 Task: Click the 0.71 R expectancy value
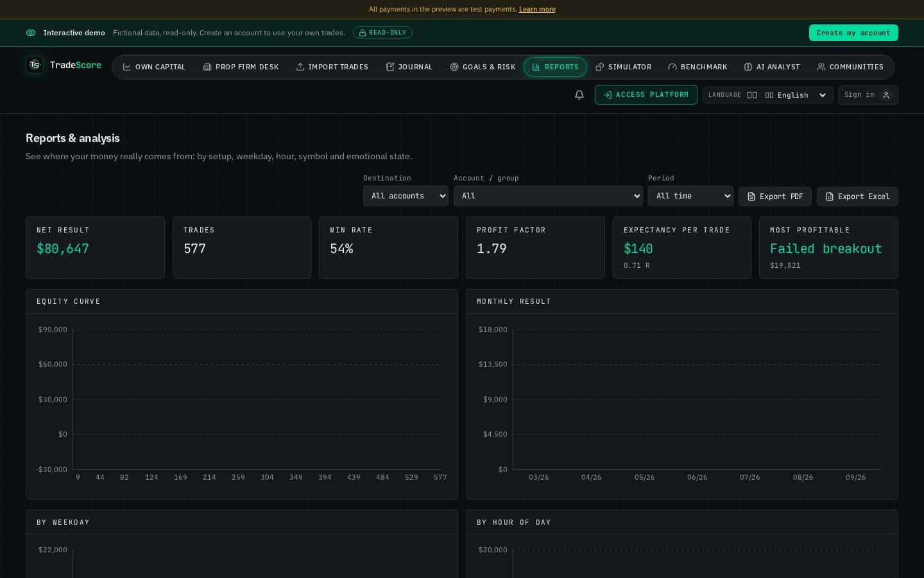tap(637, 265)
